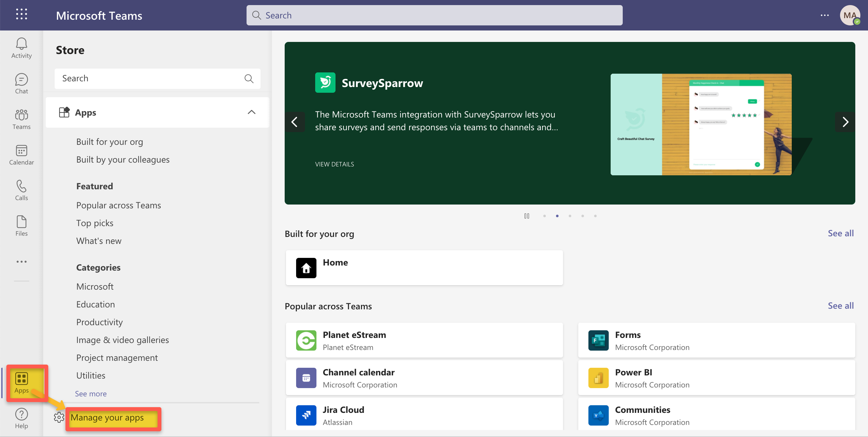
Task: Open the app launcher waffle icon
Action: coord(21,15)
